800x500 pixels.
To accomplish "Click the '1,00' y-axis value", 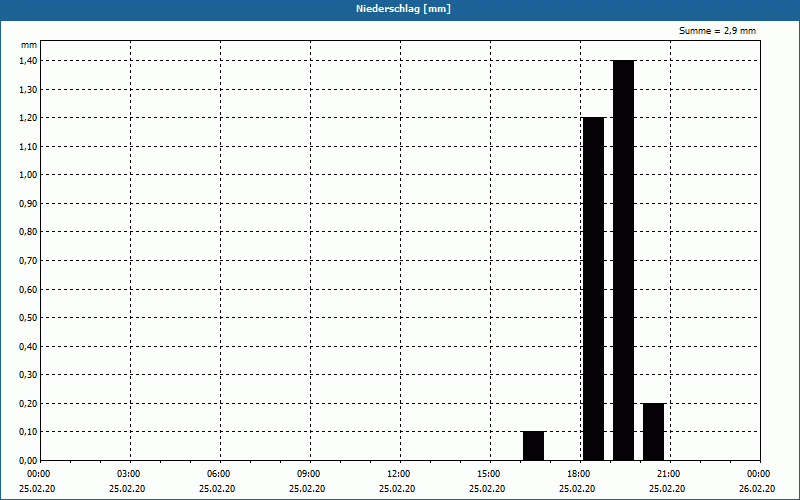I will 28,175.
